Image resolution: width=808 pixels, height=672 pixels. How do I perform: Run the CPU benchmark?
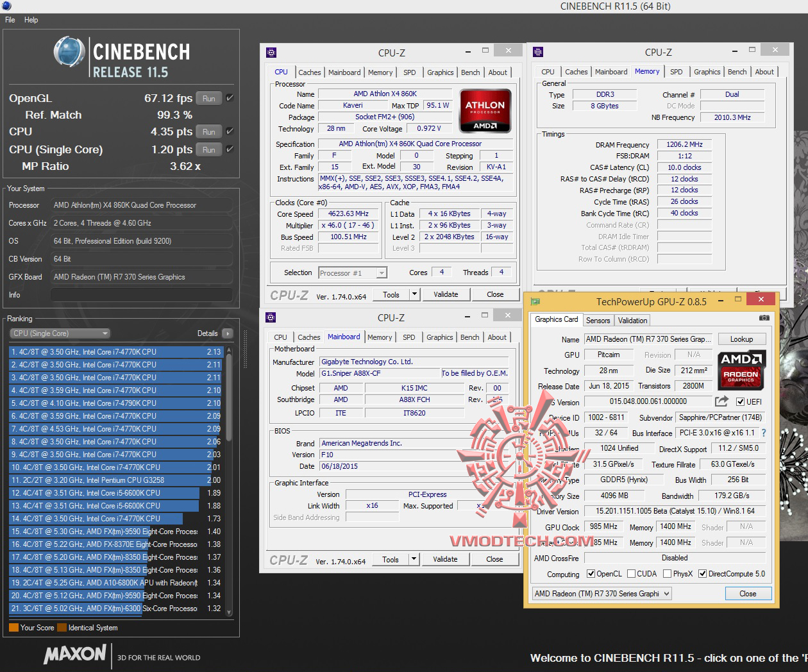coord(209,132)
